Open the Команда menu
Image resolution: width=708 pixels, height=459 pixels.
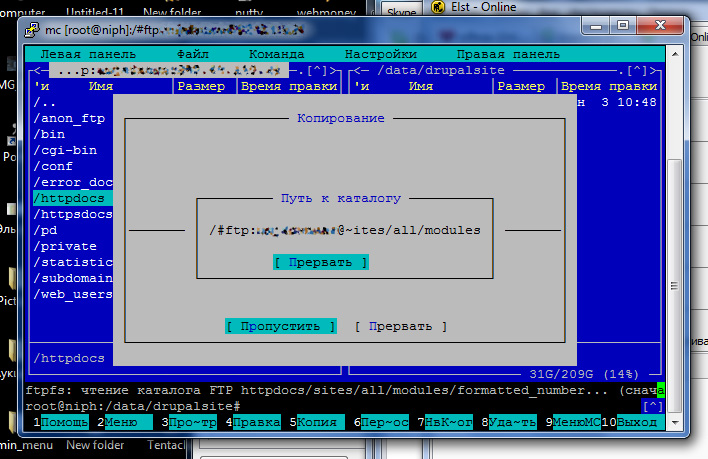(276, 54)
